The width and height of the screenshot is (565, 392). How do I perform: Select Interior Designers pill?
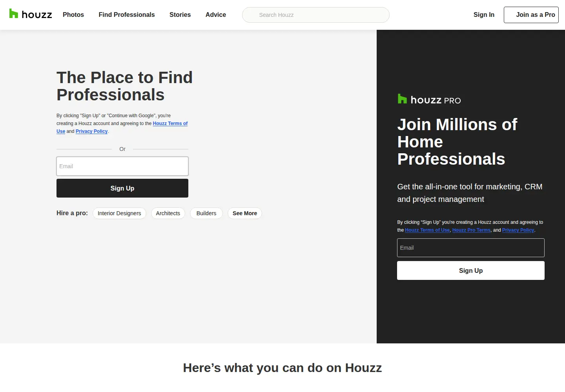pyautogui.click(x=119, y=213)
